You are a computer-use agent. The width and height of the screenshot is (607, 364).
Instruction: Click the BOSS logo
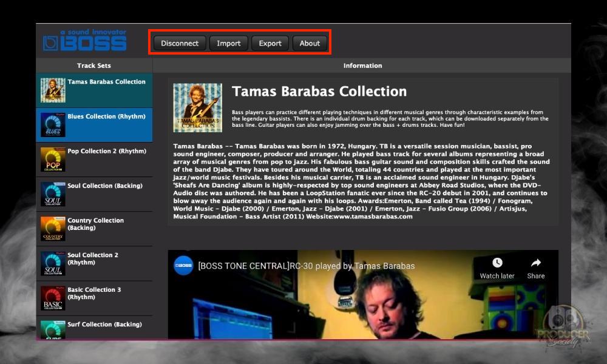tap(85, 40)
